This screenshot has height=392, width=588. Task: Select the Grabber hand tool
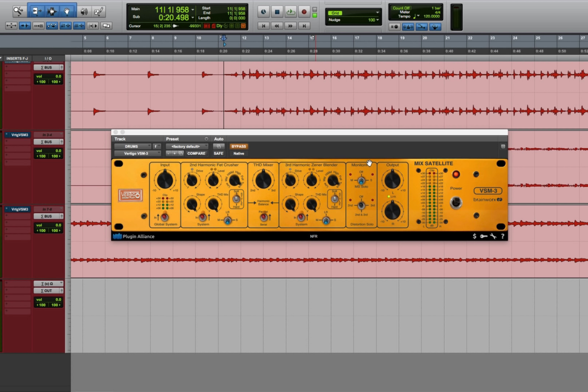[x=67, y=11]
